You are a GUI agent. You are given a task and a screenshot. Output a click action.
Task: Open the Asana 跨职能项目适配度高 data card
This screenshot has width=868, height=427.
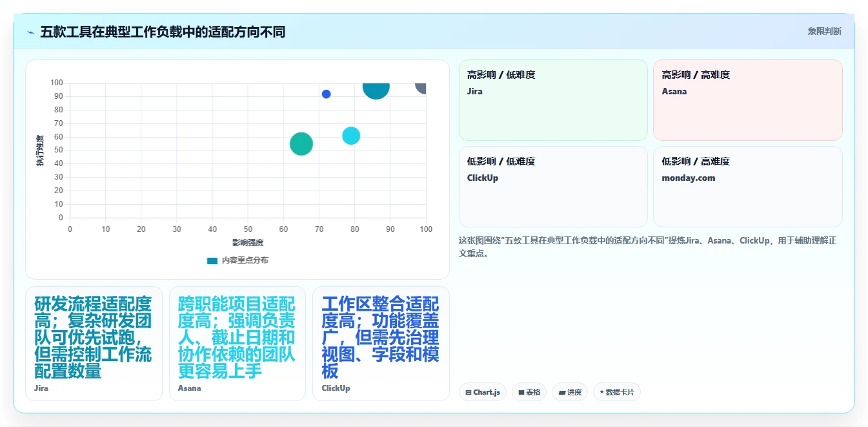pyautogui.click(x=237, y=344)
